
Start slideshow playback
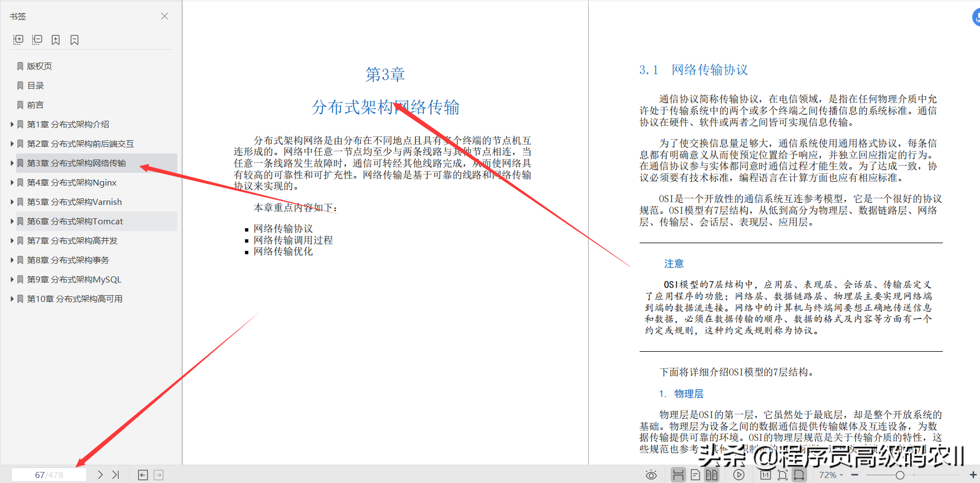click(x=739, y=475)
